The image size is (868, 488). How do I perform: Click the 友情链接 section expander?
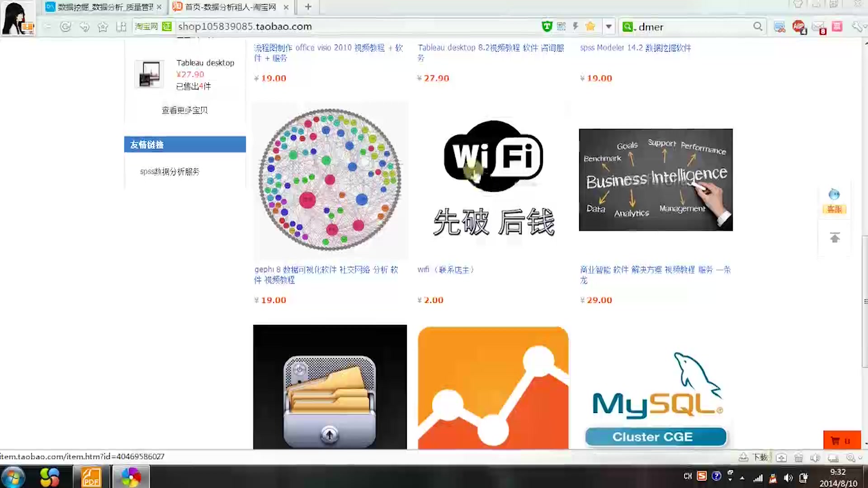point(185,145)
